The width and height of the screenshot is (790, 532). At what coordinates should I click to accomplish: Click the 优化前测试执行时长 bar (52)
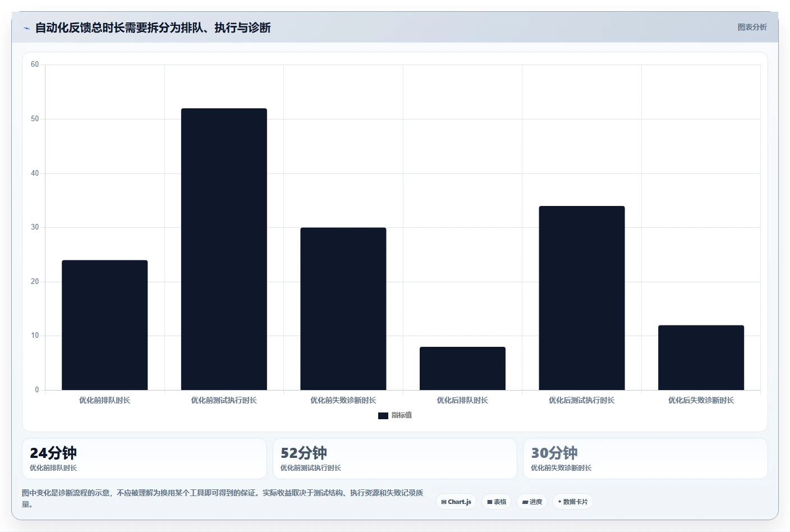(x=224, y=249)
